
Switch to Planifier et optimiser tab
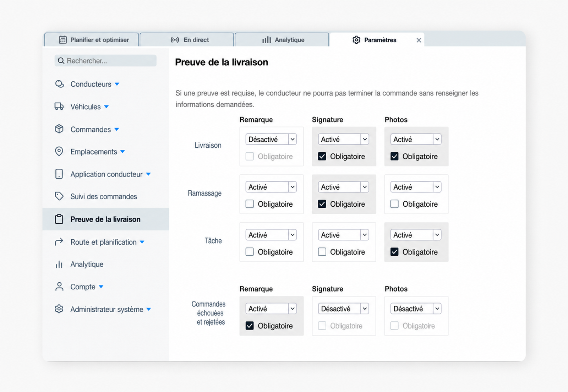[92, 40]
